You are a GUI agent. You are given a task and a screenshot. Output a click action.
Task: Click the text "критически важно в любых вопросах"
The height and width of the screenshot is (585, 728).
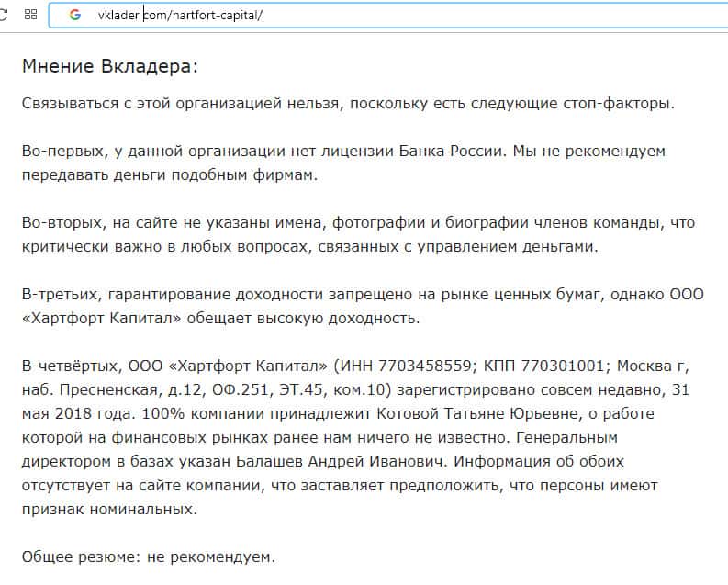click(x=165, y=246)
